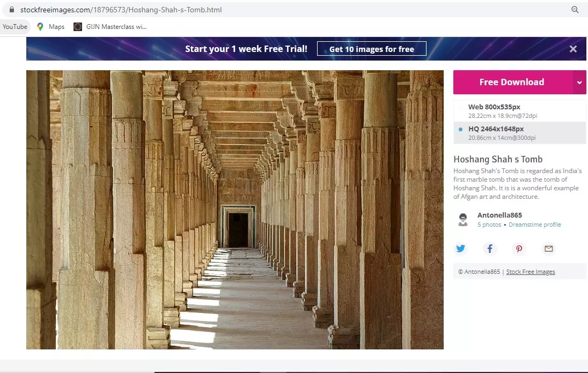Share the image via email icon
588x373 pixels.
pyautogui.click(x=549, y=248)
